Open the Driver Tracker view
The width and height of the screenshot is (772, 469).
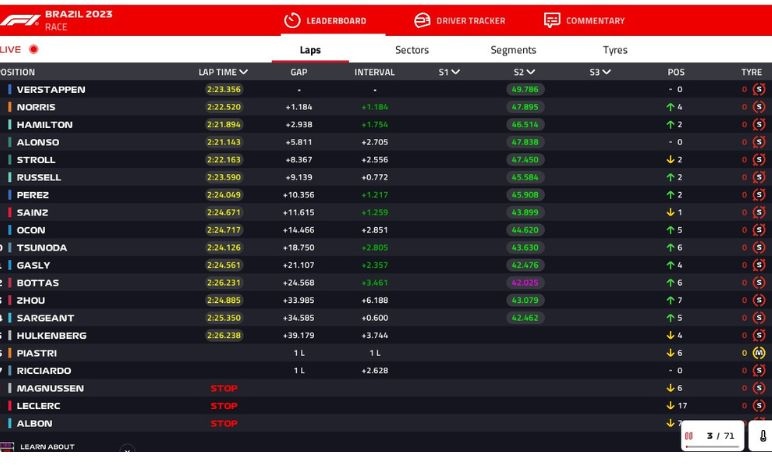pos(459,20)
